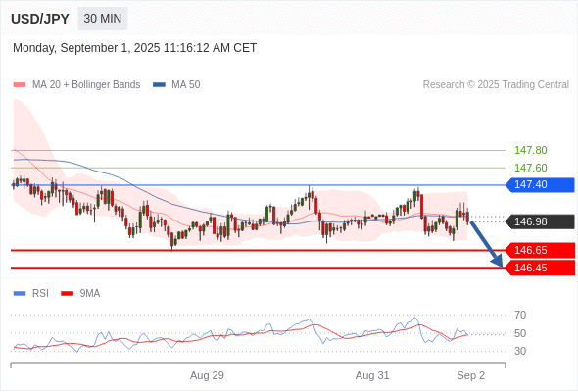
Task: Click the green 147.80 resistance label
Action: (530, 151)
